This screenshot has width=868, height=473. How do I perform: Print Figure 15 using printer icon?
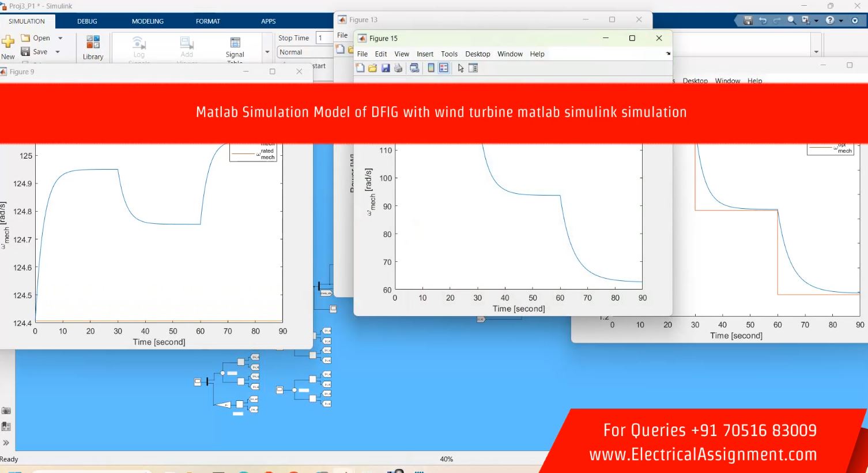398,68
